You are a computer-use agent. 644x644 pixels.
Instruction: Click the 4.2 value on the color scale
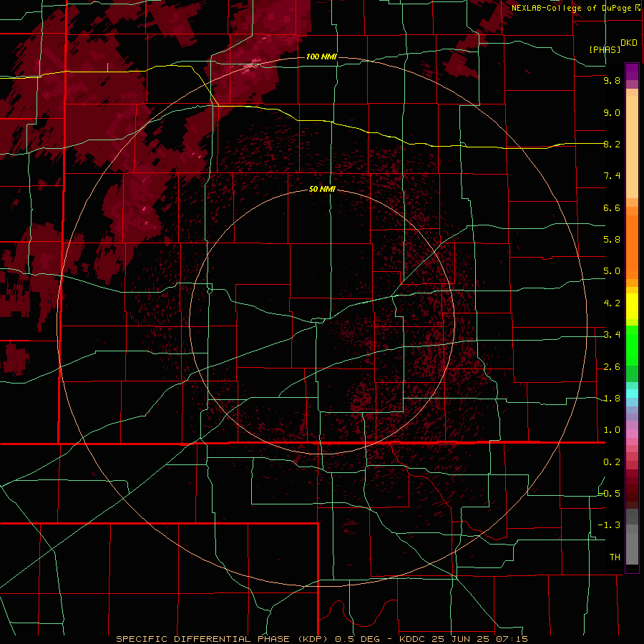coord(612,303)
